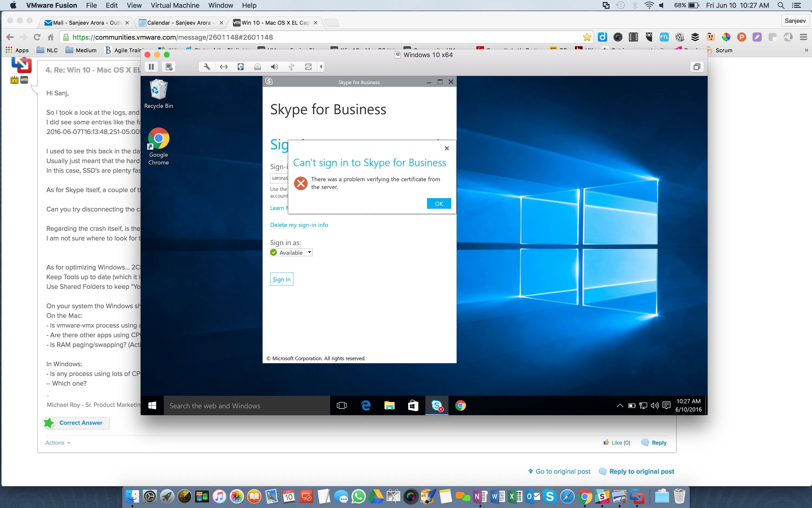Click Like (0) on the forum post
Screen dimensions: 812x508
pyautogui.click(x=617, y=442)
